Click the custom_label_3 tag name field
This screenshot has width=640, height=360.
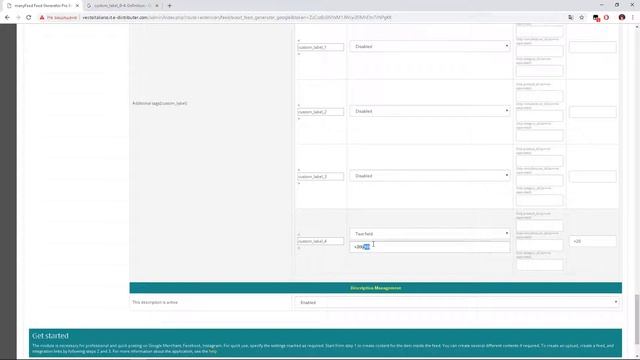click(x=320, y=176)
